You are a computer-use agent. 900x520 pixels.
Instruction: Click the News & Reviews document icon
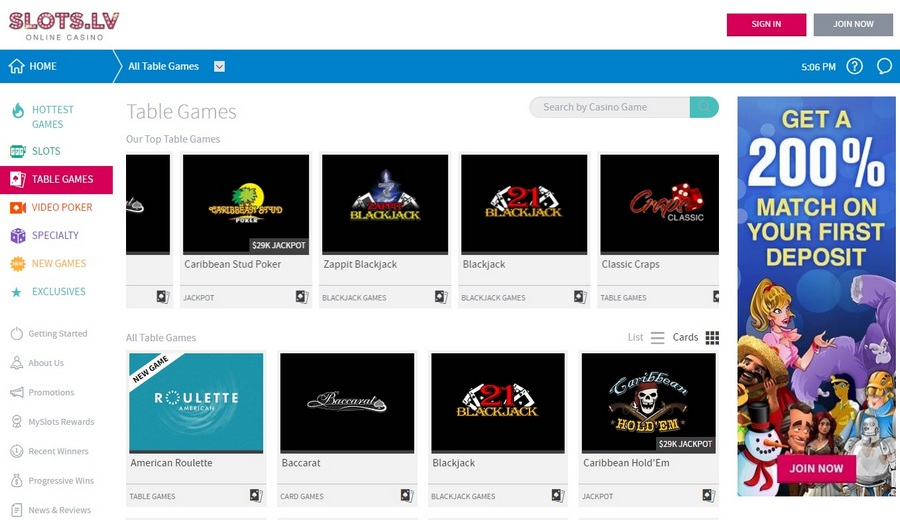tap(17, 510)
